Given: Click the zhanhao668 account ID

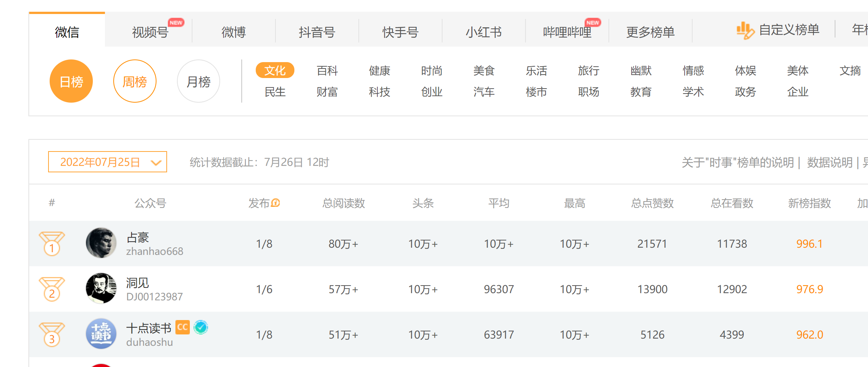Looking at the screenshot, I should pyautogui.click(x=155, y=251).
